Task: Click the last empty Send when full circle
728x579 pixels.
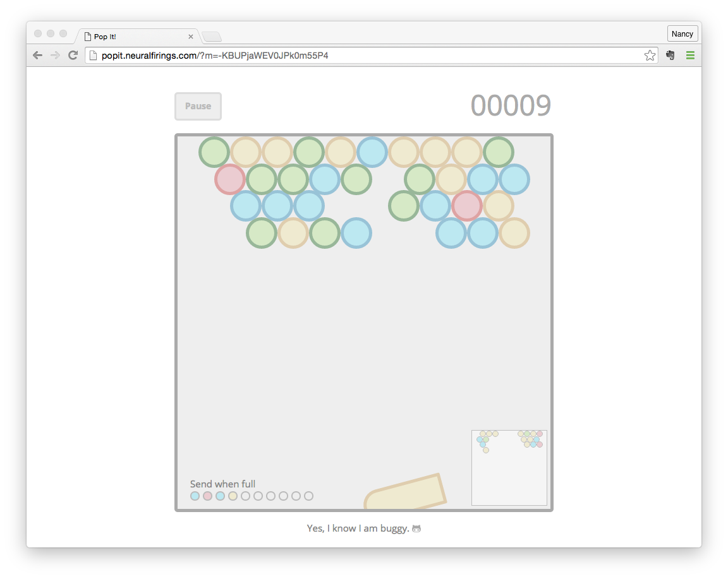Action: pos(308,496)
